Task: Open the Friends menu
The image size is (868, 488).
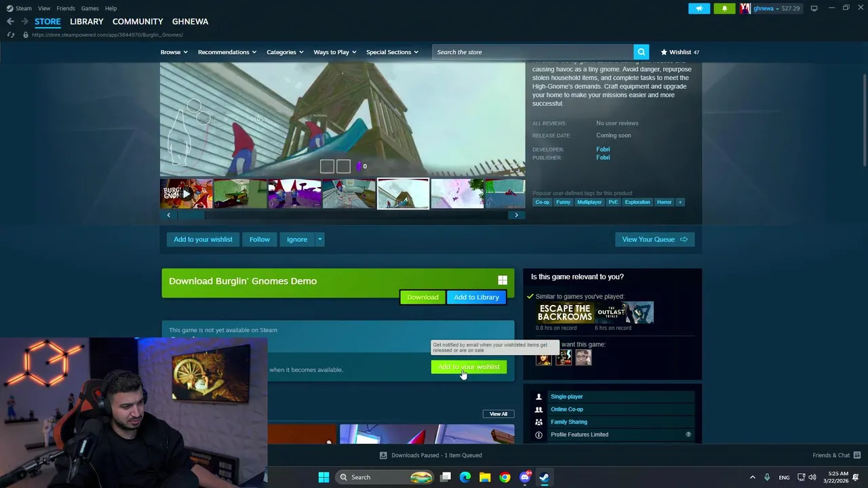Action: (x=66, y=8)
